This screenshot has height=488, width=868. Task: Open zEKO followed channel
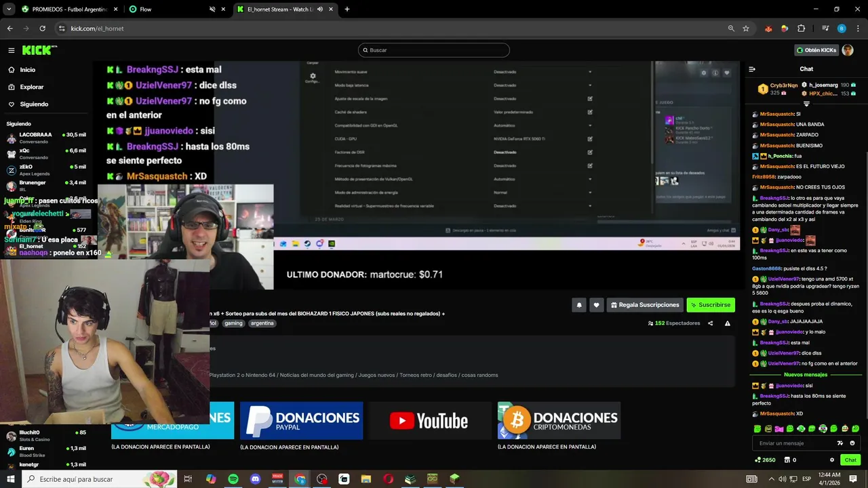click(46, 169)
